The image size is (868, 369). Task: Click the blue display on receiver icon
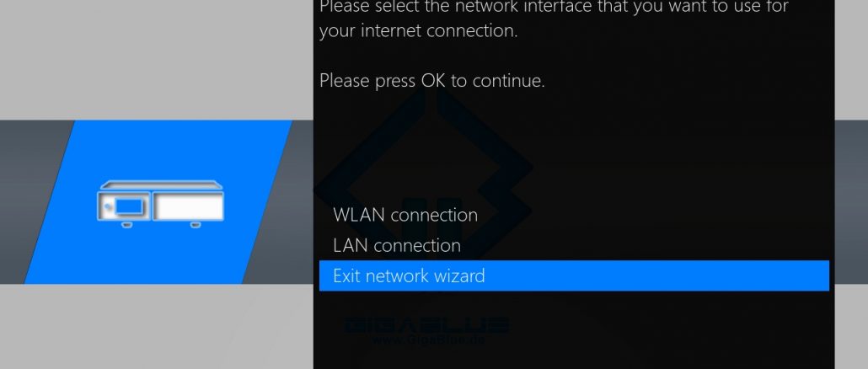(128, 207)
